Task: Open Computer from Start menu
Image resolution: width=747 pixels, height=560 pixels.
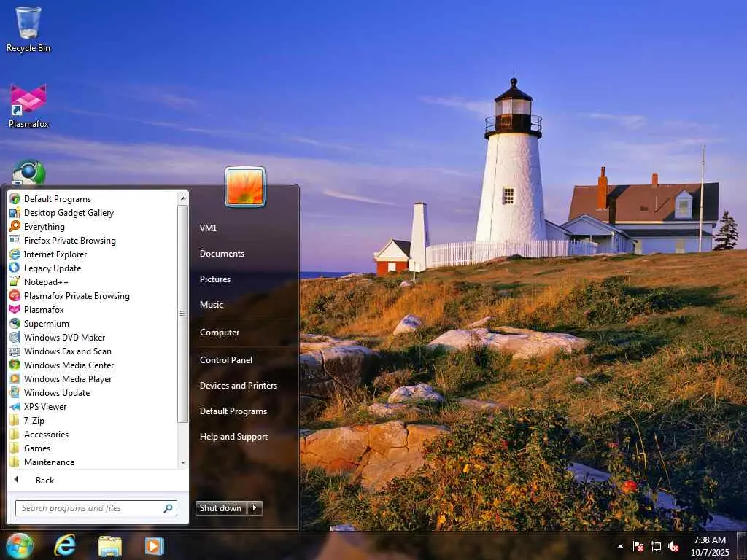Action: click(x=220, y=332)
